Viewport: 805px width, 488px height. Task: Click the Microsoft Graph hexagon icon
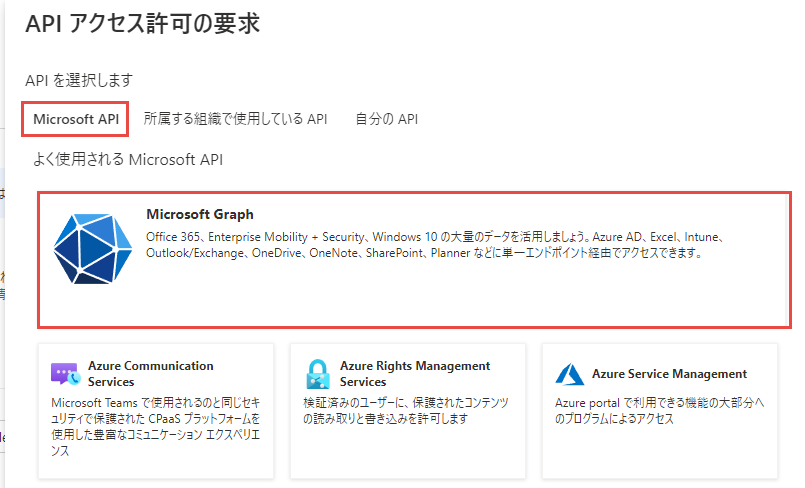pyautogui.click(x=92, y=245)
